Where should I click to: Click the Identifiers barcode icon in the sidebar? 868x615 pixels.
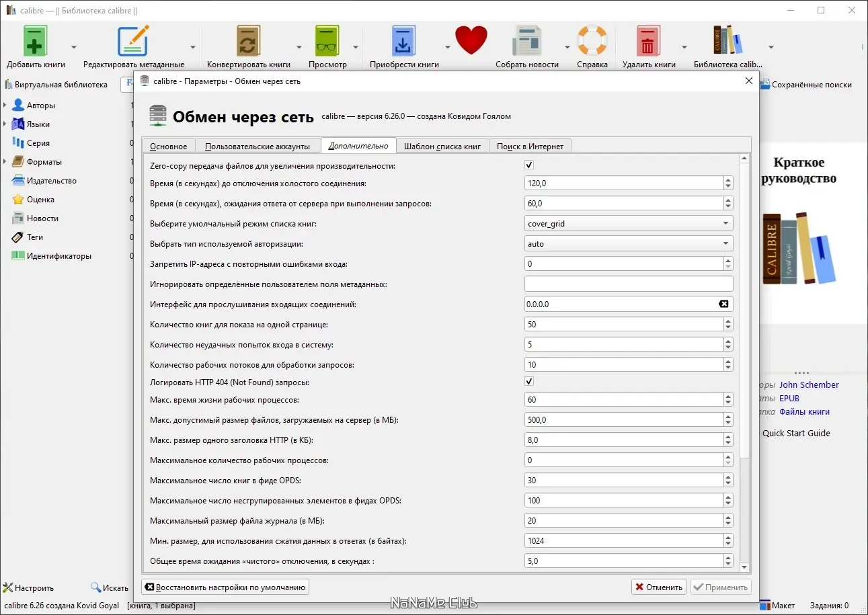point(18,256)
